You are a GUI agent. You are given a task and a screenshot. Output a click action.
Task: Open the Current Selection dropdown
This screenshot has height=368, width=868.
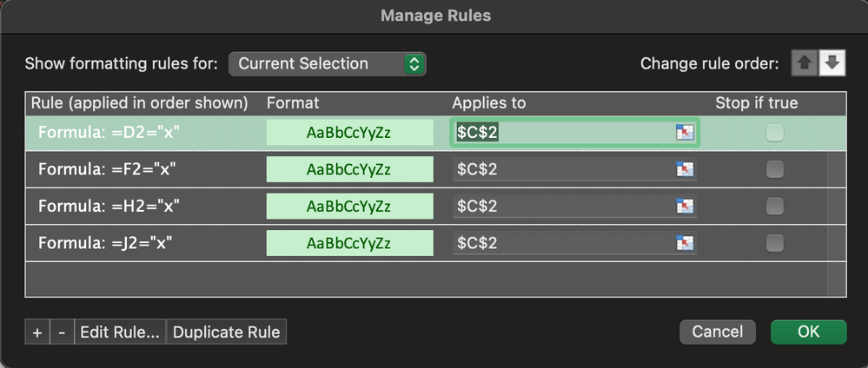(328, 63)
